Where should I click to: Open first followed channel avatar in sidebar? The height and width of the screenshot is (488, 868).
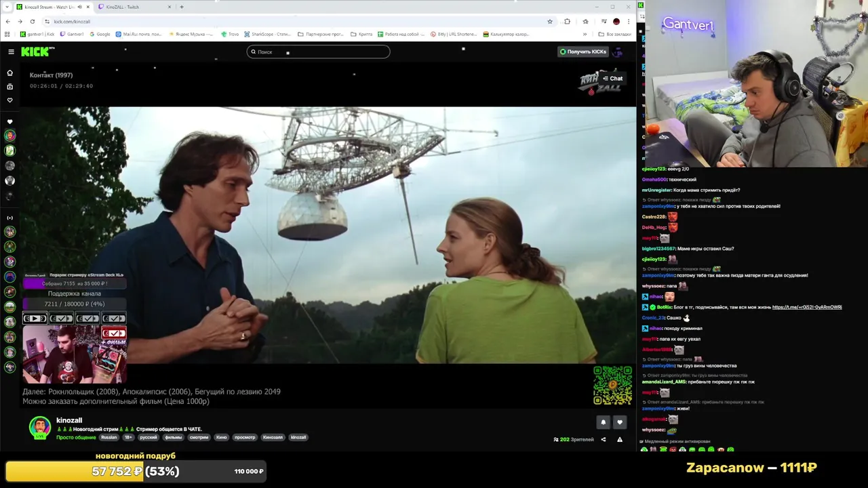point(9,136)
